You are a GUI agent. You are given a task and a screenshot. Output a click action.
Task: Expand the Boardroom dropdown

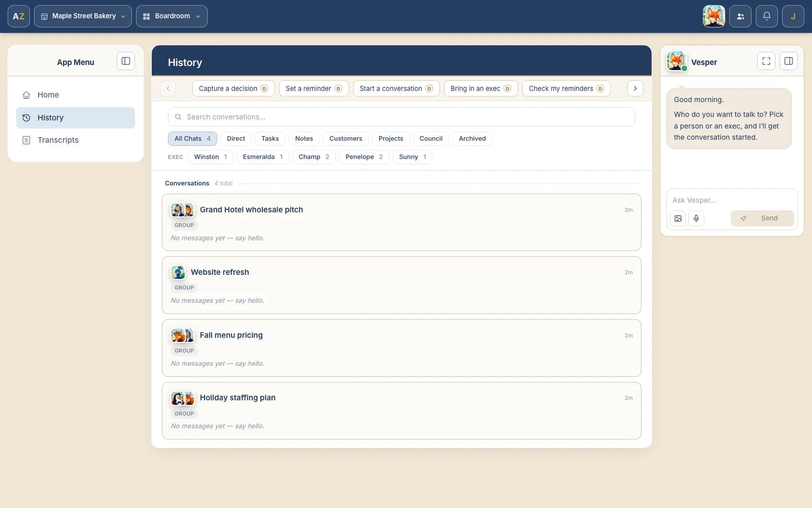click(x=172, y=16)
